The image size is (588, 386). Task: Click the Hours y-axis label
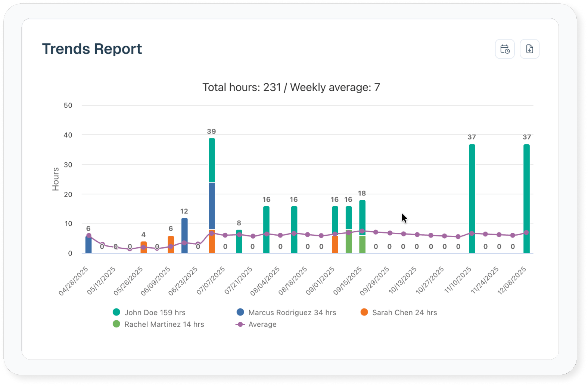pos(56,179)
